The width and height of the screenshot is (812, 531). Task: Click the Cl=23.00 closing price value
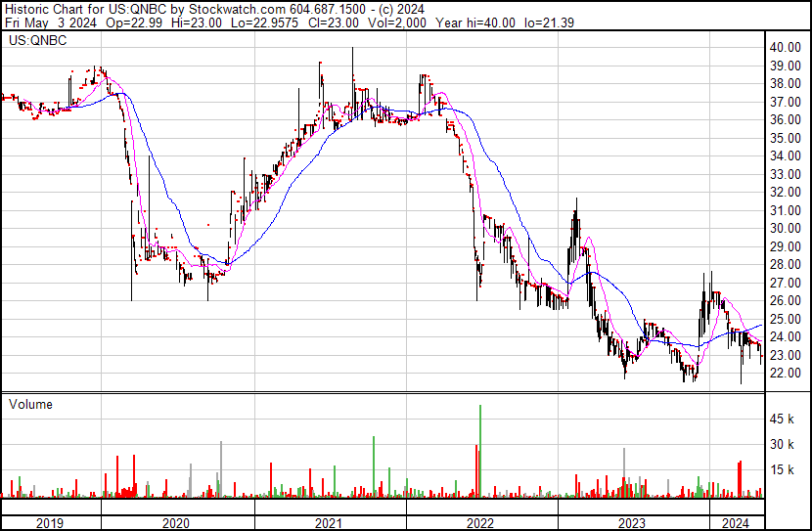click(x=333, y=22)
